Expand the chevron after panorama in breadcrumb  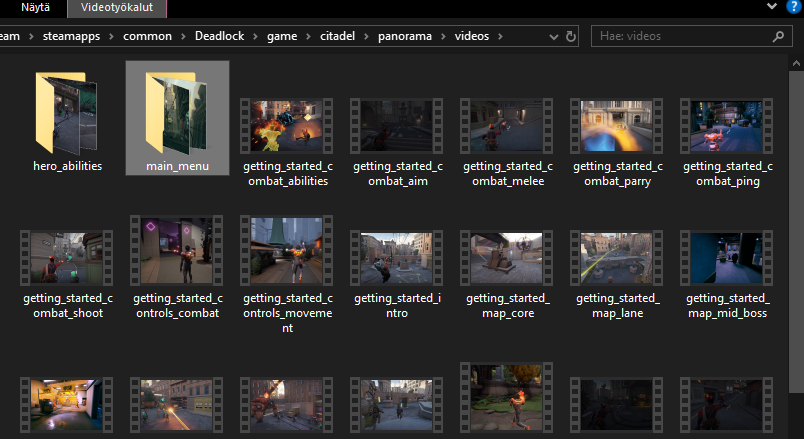click(443, 36)
